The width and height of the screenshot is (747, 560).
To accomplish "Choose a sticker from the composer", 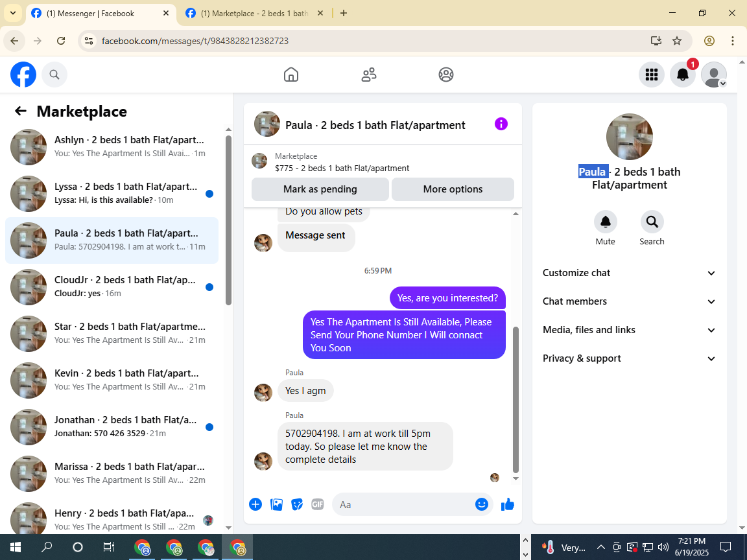I will tap(297, 504).
